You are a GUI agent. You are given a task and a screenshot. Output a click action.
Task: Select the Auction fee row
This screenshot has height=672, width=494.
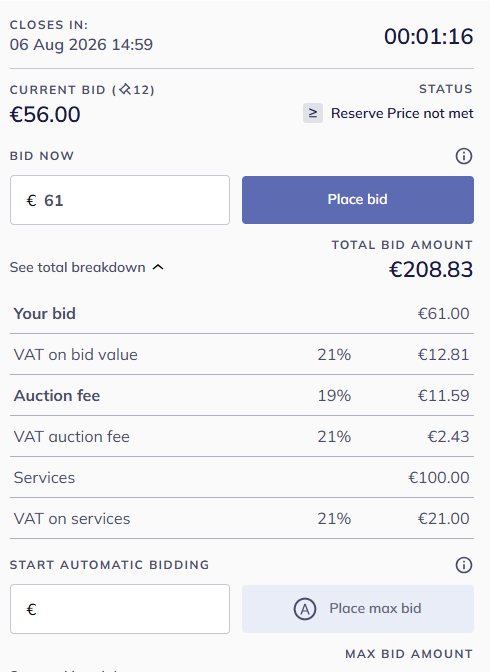coord(242,395)
